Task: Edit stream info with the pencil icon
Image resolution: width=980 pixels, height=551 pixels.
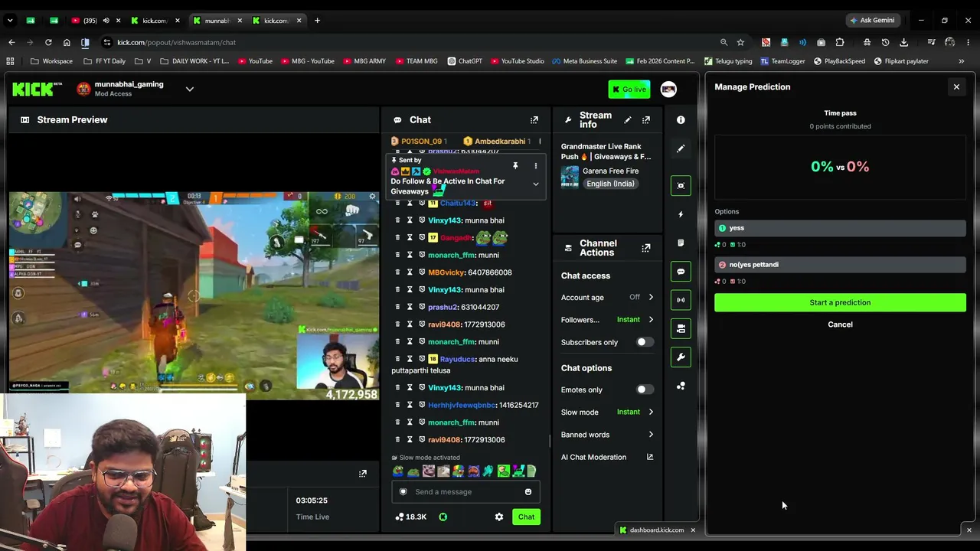Action: coord(628,120)
